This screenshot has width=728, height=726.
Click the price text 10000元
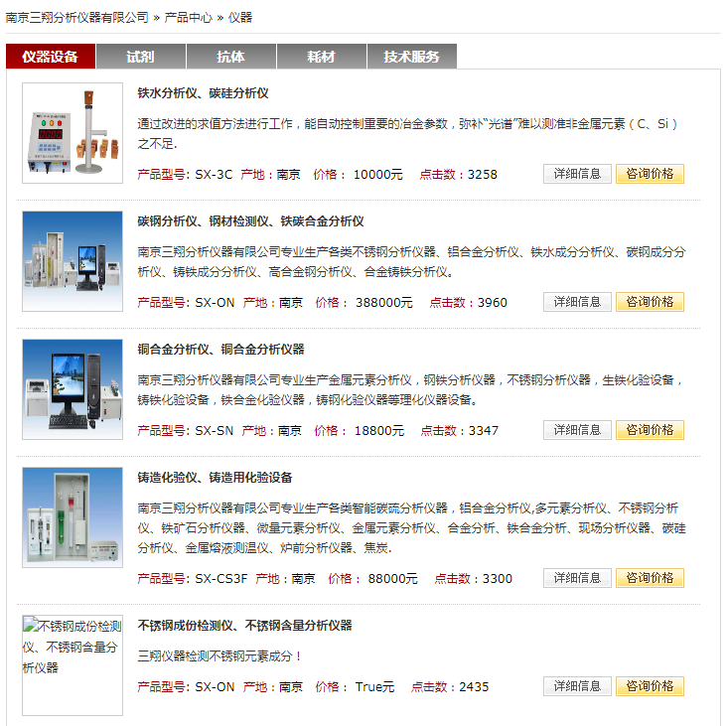pos(378,175)
